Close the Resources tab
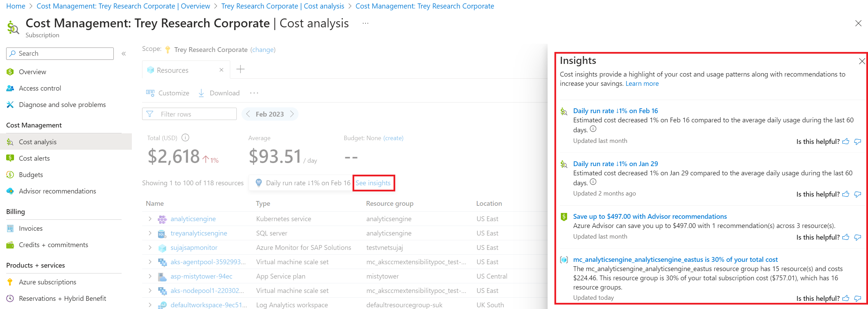The width and height of the screenshot is (868, 309). pyautogui.click(x=221, y=70)
